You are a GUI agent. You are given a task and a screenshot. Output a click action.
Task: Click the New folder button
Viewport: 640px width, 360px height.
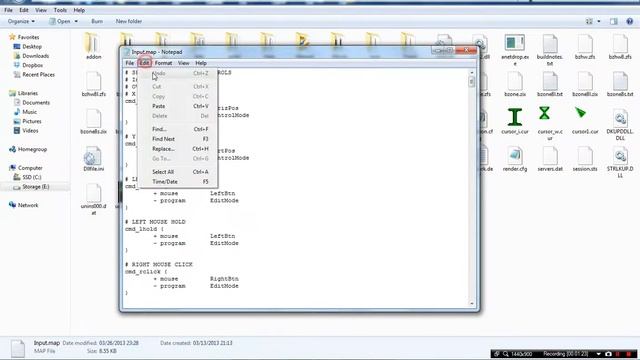coord(129,21)
